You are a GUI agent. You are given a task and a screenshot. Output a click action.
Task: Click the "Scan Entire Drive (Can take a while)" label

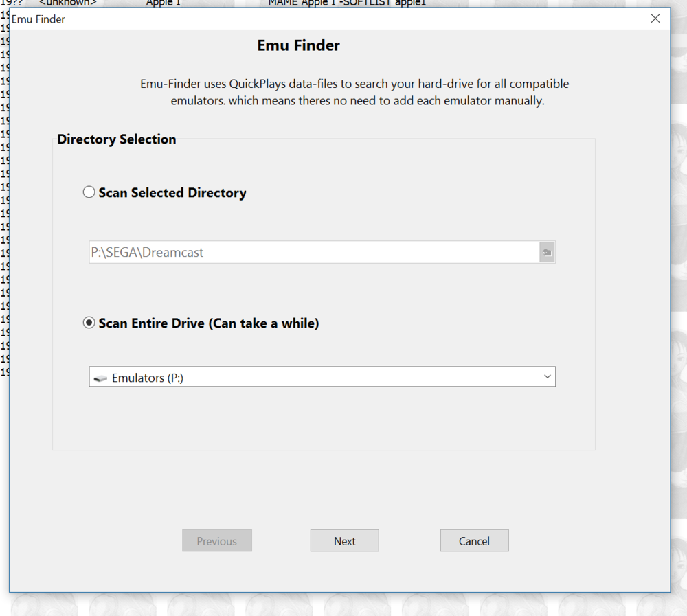point(208,323)
